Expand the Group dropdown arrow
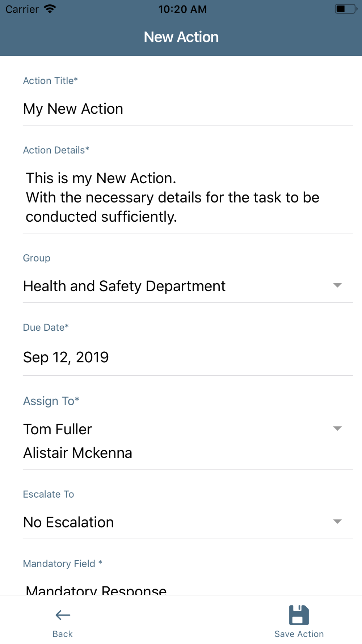The height and width of the screenshot is (644, 362). coord(337,285)
